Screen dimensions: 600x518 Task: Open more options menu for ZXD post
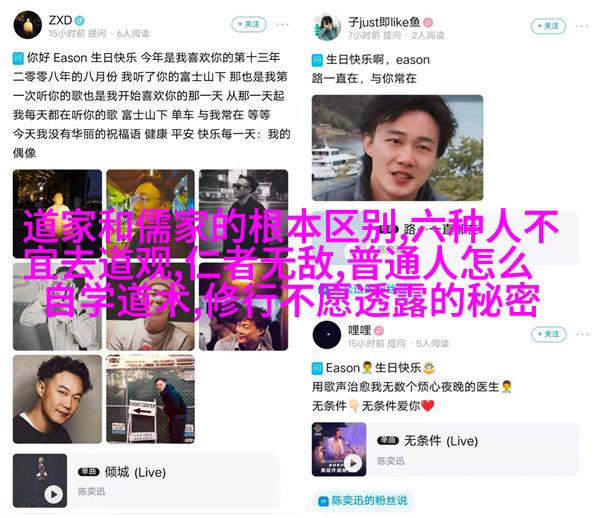tap(282, 24)
